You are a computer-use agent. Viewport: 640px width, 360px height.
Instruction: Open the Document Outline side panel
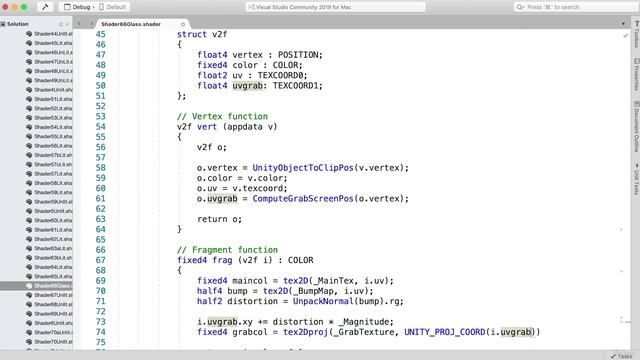636,126
